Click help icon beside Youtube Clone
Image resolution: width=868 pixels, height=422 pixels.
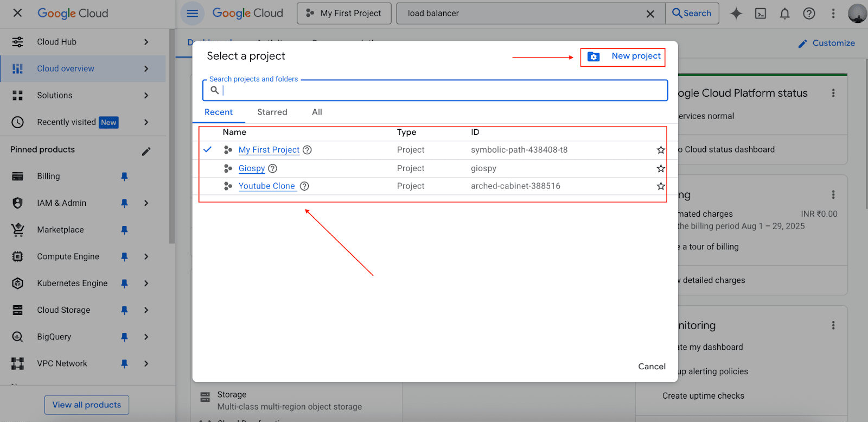[304, 186]
